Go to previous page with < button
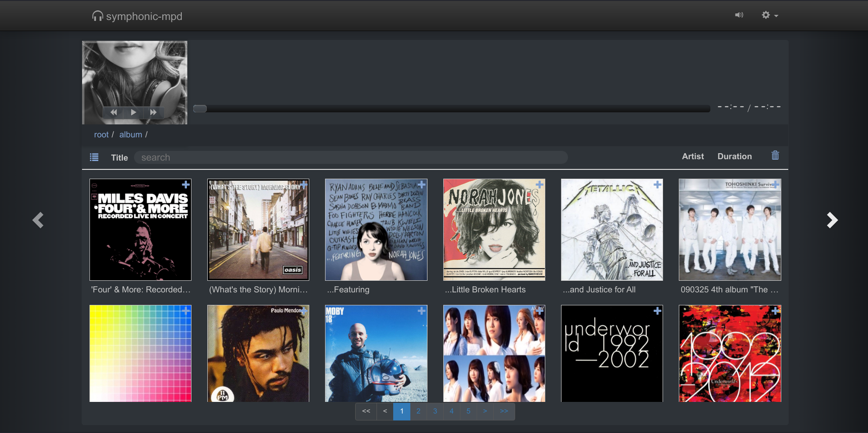Screen dimensions: 868x433 (385, 411)
